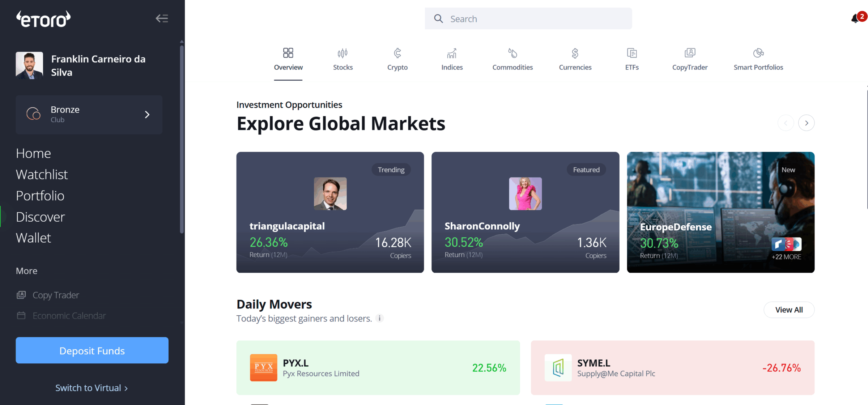The image size is (868, 405).
Task: Switch to Overview tab label
Action: [x=288, y=67]
